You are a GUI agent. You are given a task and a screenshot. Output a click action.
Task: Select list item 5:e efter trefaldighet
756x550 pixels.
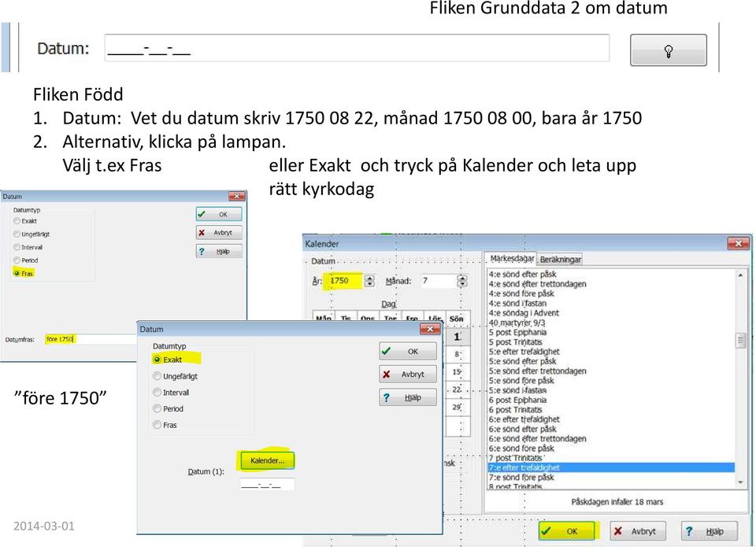pyautogui.click(x=524, y=352)
